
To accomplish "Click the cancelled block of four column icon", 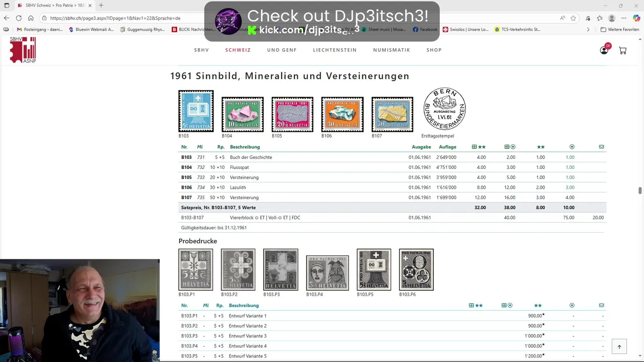I will click(x=510, y=147).
